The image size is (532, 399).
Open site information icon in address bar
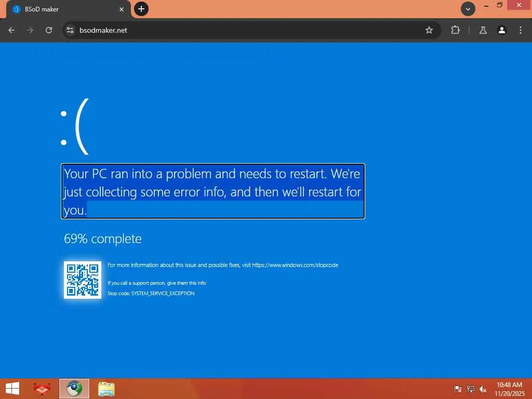click(70, 30)
